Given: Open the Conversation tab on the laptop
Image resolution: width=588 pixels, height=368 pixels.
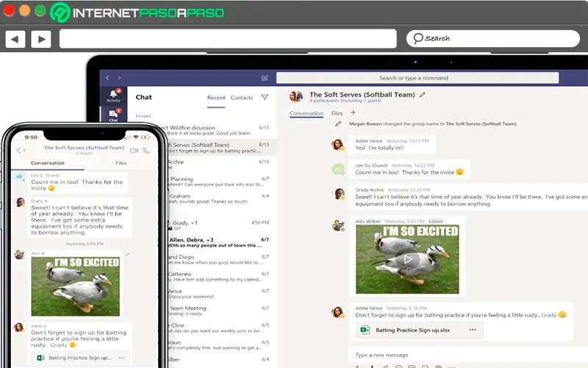Looking at the screenshot, I should 306,113.
